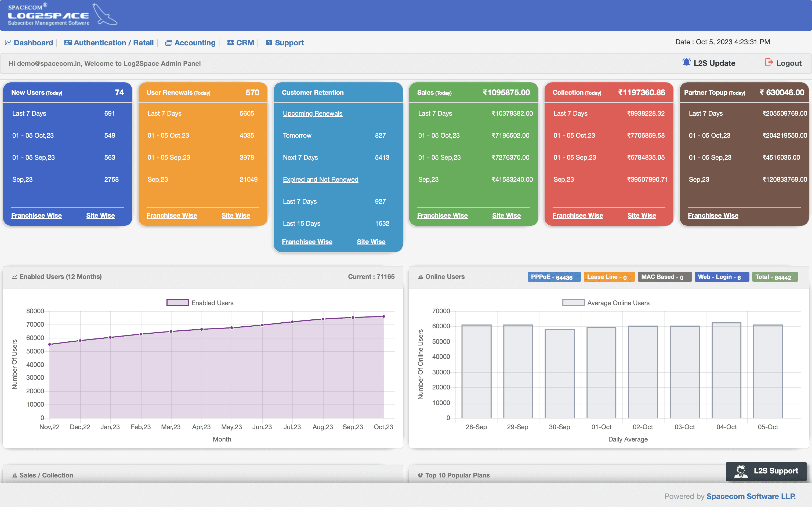Open the Accounting menu

[x=195, y=43]
